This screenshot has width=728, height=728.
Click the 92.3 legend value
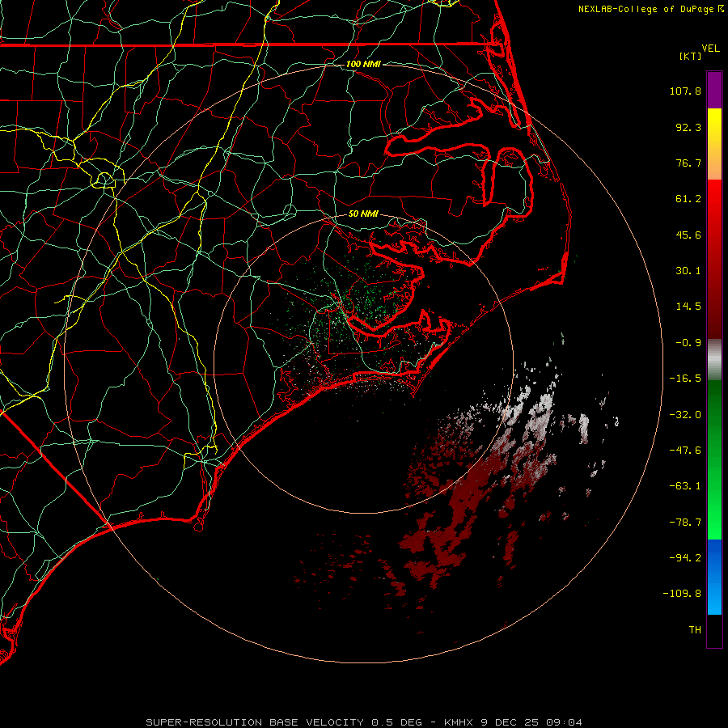point(688,127)
